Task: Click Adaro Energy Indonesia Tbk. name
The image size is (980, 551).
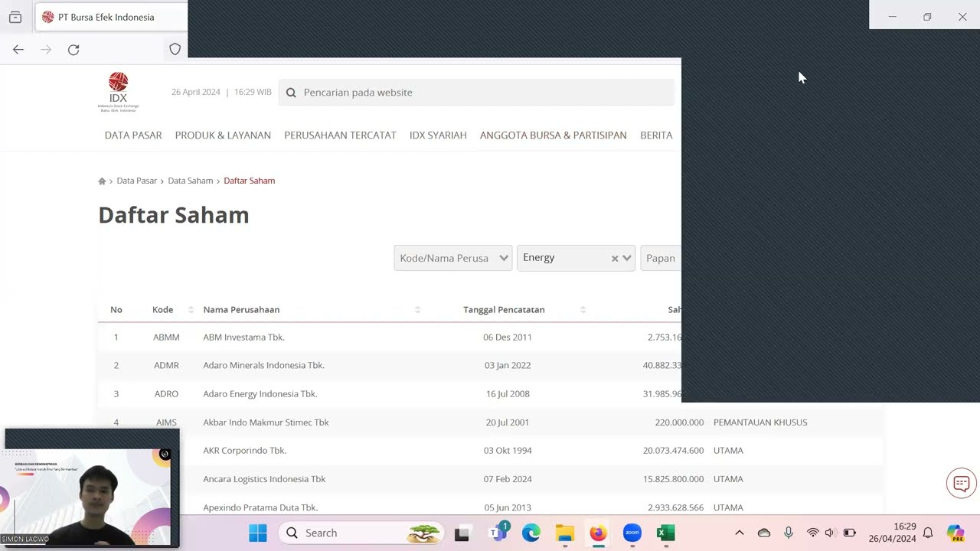Action: (x=260, y=394)
